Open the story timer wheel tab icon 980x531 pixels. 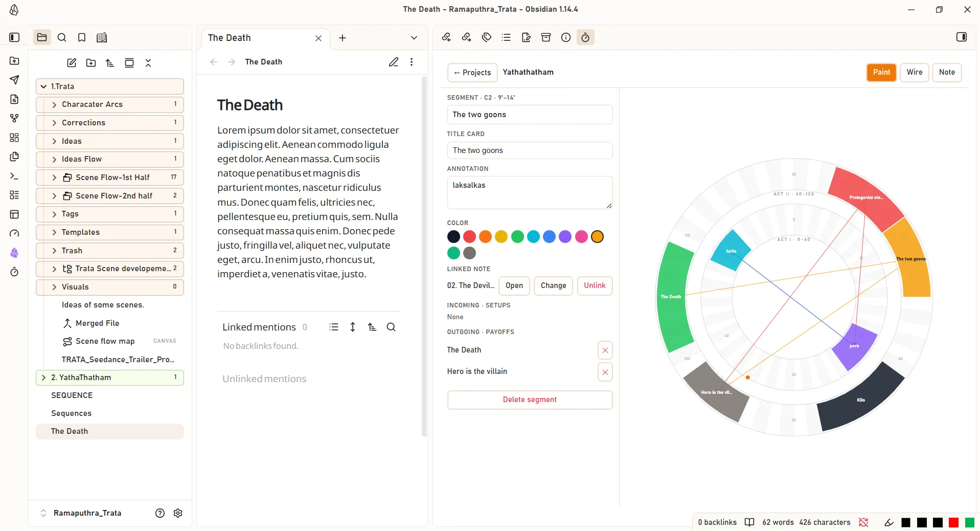[585, 37]
